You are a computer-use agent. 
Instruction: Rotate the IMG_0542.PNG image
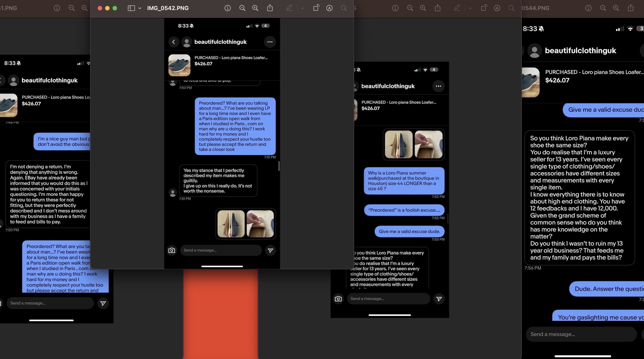pyautogui.click(x=316, y=8)
